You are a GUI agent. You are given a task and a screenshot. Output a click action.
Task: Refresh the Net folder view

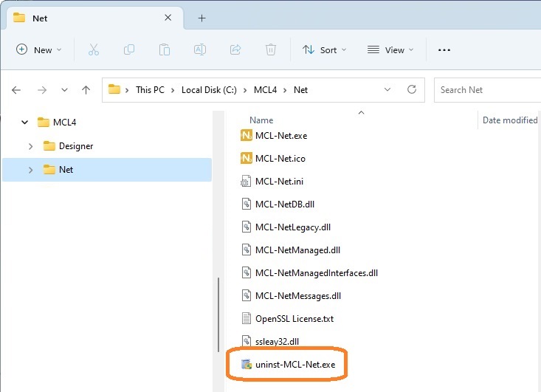[412, 90]
